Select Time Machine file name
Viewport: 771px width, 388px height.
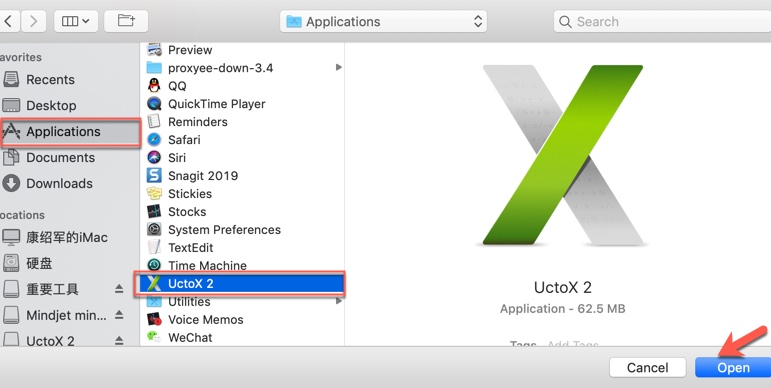(208, 266)
